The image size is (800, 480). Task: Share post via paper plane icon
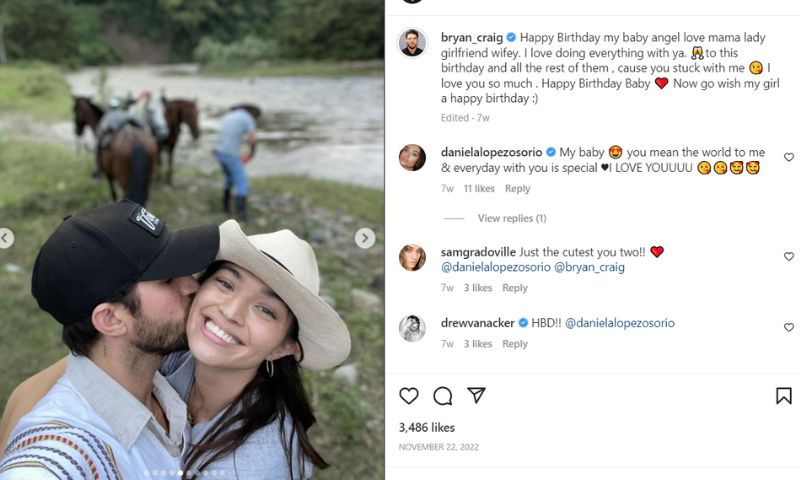477,396
